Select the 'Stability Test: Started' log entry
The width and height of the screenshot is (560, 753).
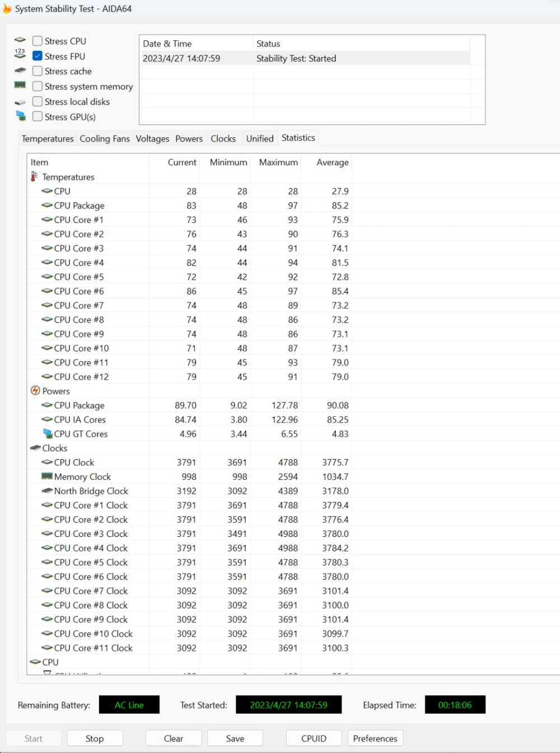click(x=305, y=58)
